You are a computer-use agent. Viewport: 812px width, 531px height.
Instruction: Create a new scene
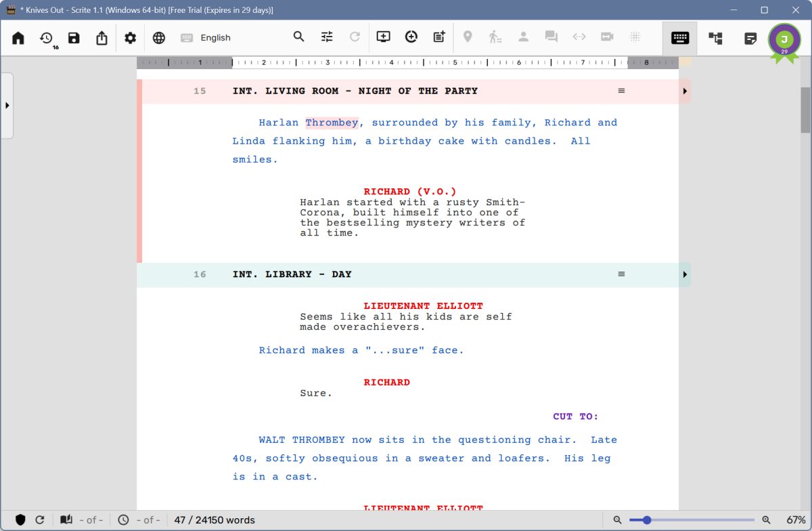click(383, 37)
